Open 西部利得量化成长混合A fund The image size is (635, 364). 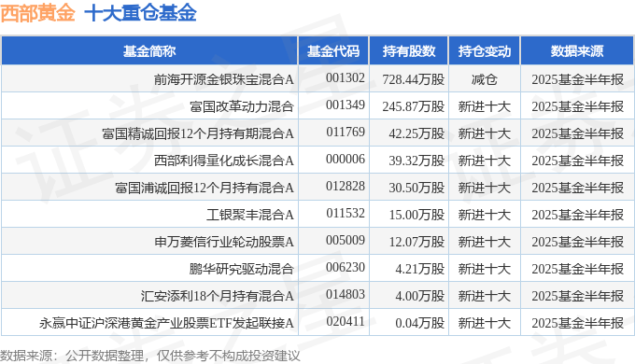click(223, 161)
